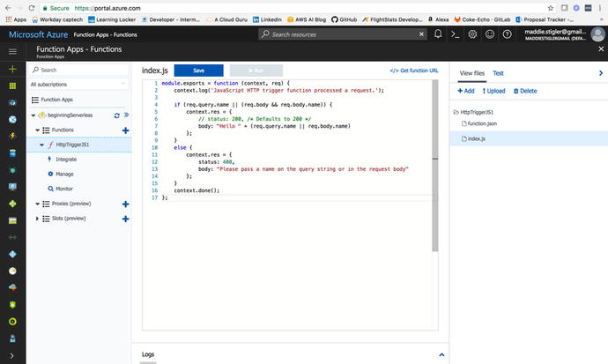Viewport: 608px width, 364px height.
Task: Click the hamburger menu in the left sidebar
Action: pos(12,52)
